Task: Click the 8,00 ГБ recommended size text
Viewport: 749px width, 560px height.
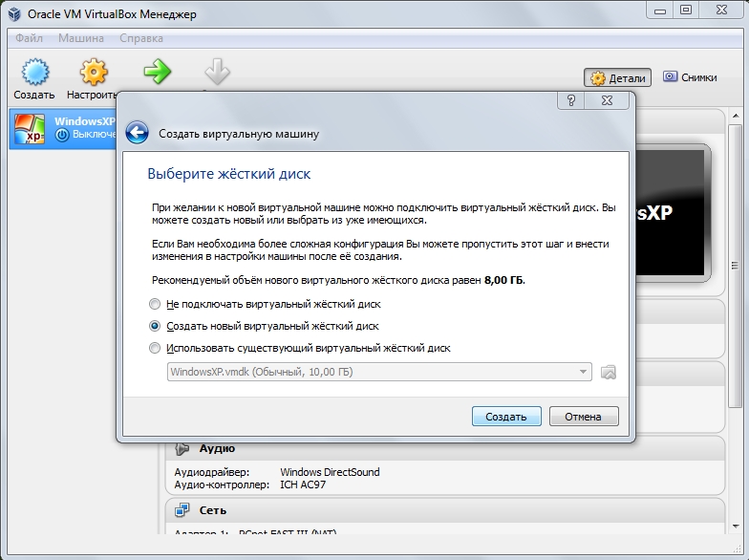Action: point(503,280)
